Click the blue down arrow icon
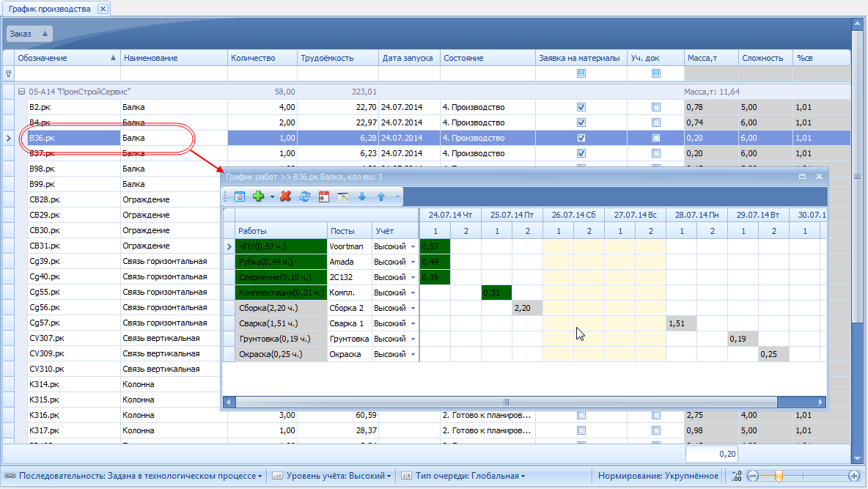 click(362, 196)
